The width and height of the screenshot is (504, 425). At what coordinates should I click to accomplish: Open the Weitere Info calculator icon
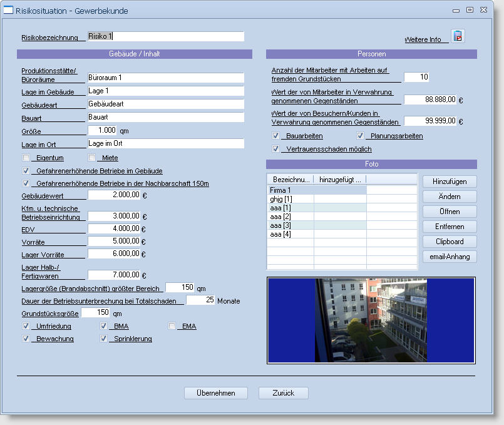[458, 36]
